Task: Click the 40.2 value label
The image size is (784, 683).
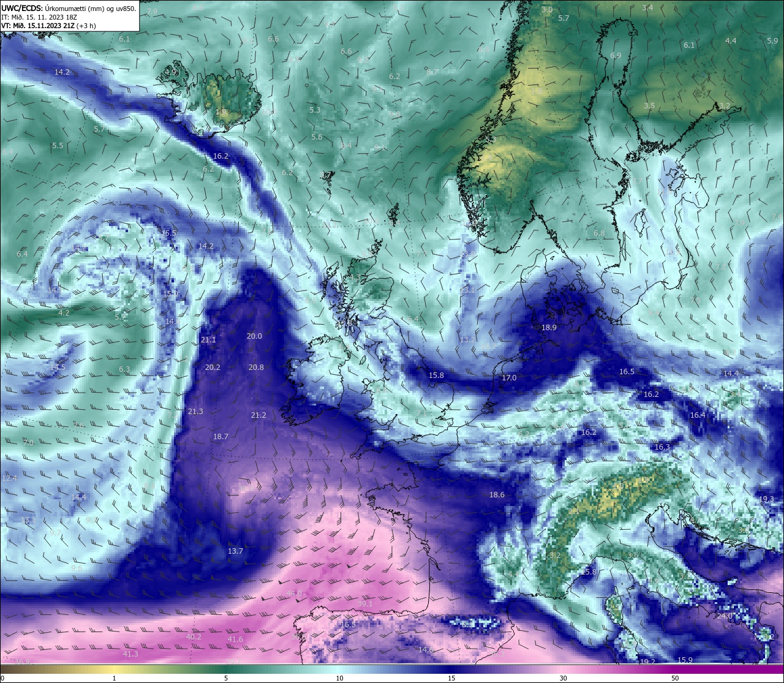Action: point(194,637)
